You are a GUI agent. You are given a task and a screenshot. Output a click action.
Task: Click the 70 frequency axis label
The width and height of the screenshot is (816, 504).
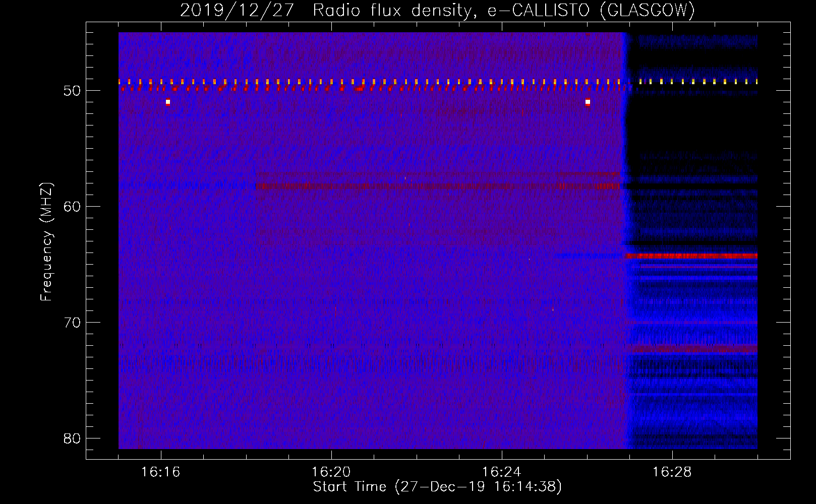click(x=73, y=323)
